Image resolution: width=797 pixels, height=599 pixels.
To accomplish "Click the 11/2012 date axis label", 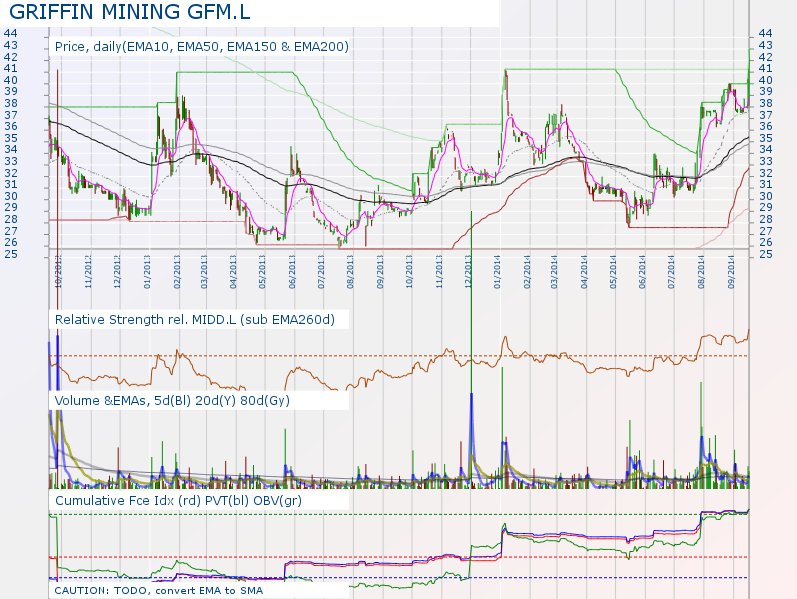I will click(x=88, y=272).
